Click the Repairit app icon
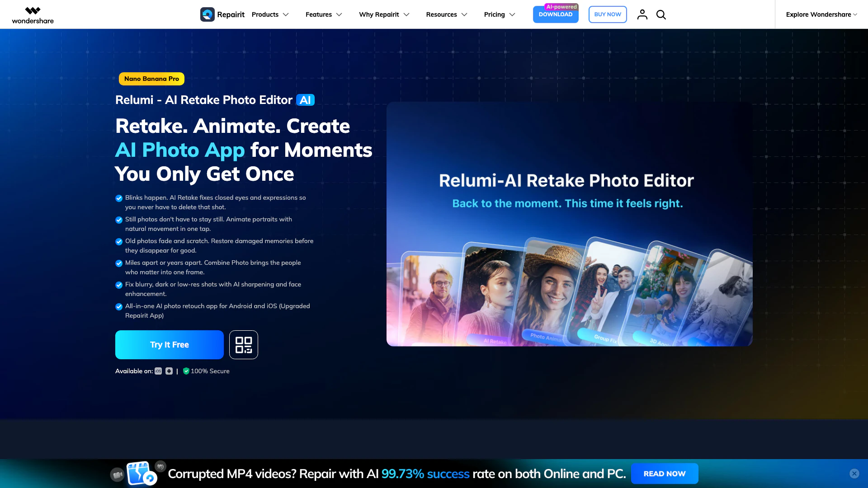Viewport: 868px width, 488px height. click(208, 14)
